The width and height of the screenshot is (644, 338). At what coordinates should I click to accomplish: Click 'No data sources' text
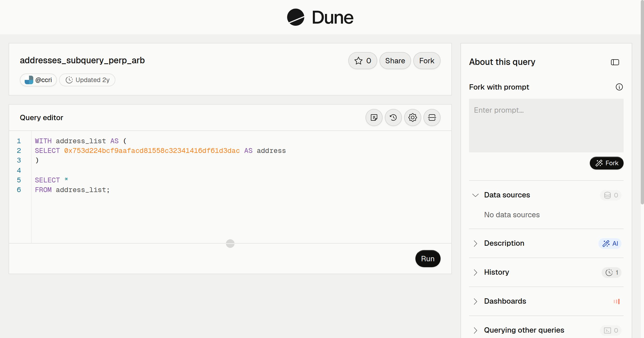click(x=512, y=215)
